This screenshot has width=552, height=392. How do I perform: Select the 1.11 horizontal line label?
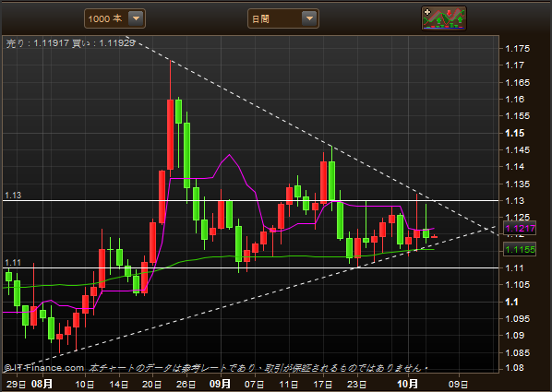tap(13, 263)
